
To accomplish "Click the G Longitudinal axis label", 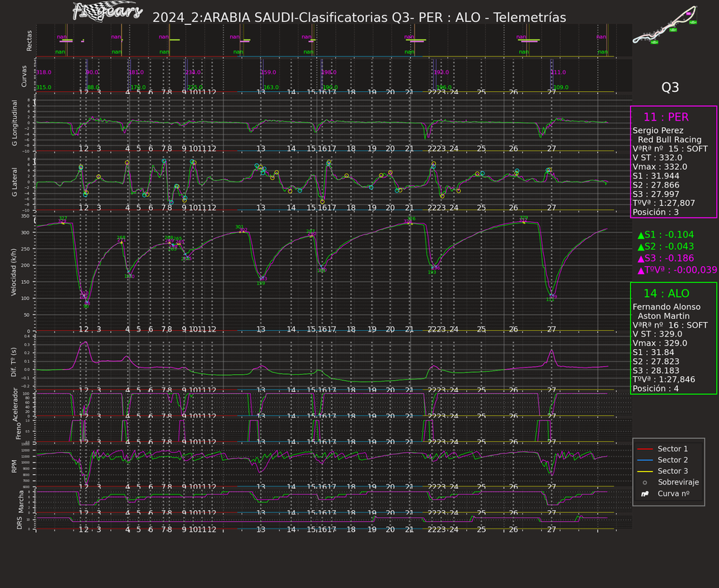I will pyautogui.click(x=15, y=123).
